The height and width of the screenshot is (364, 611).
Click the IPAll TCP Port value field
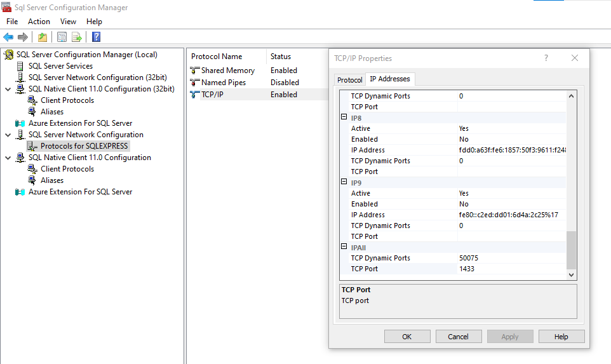click(510, 269)
